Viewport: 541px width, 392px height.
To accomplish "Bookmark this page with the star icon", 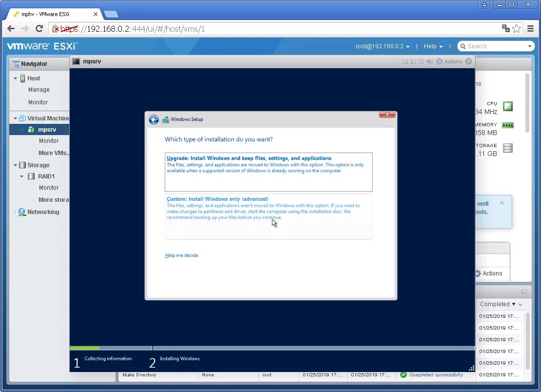I will click(517, 29).
